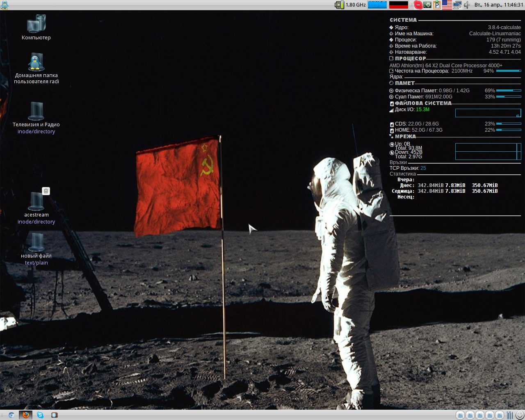The width and height of the screenshot is (525, 420).
Task: Open the volume speaker tray icon
Action: 467,5
